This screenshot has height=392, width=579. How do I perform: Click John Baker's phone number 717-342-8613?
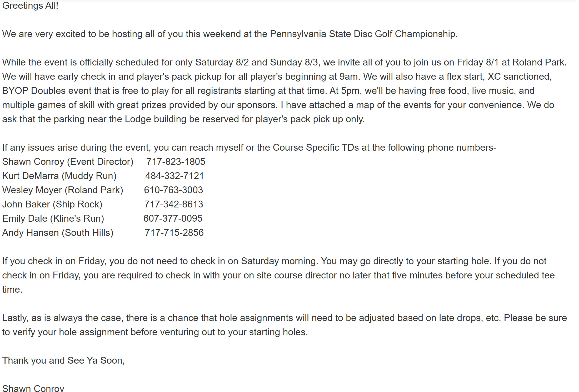coord(174,204)
